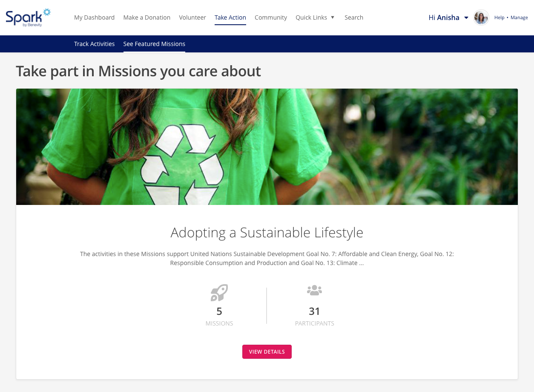The image size is (534, 392).
Task: Click the Adopting a Sustainable Lifestyle title
Action: (267, 233)
